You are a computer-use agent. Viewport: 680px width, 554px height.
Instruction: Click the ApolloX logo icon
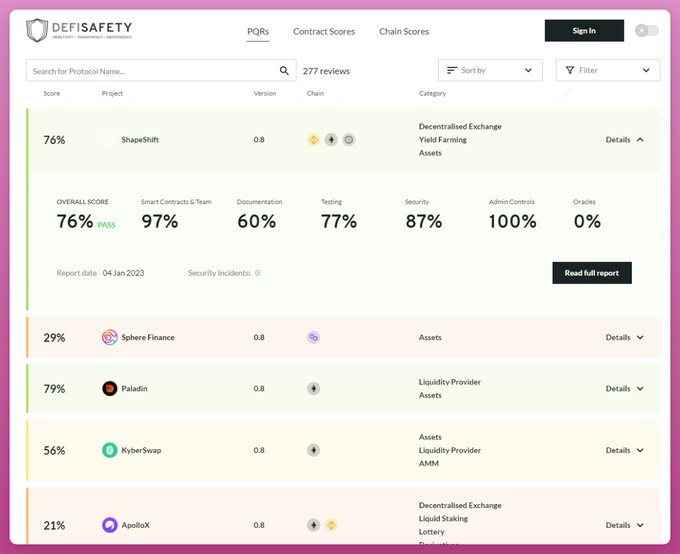(110, 525)
